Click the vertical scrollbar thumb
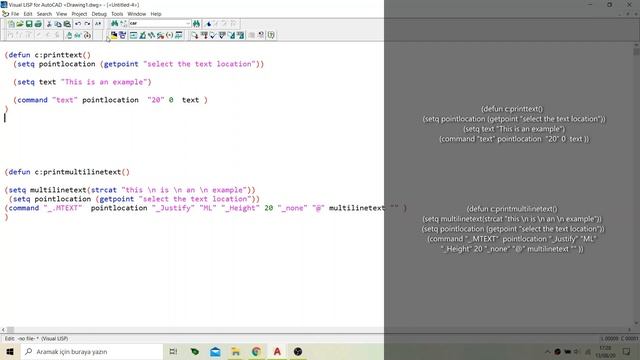Viewport: 640px width, 360px height. 636,52
